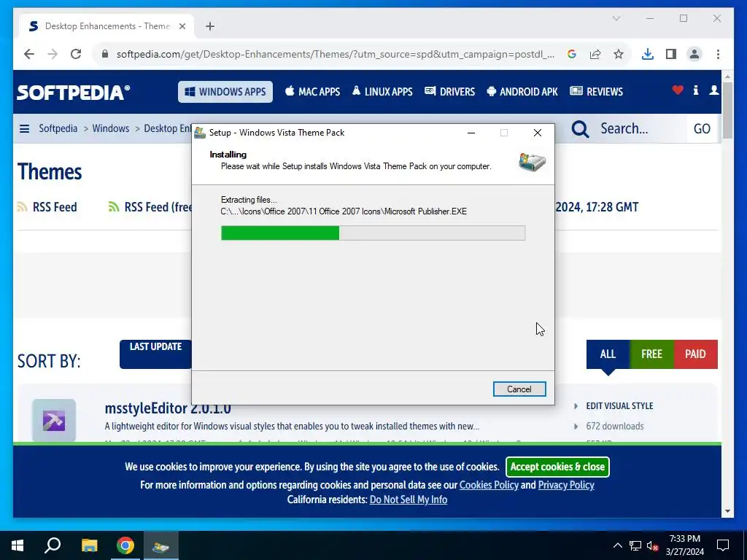Image resolution: width=747 pixels, height=560 pixels.
Task: Click the Setup title bar icon
Action: (200, 133)
